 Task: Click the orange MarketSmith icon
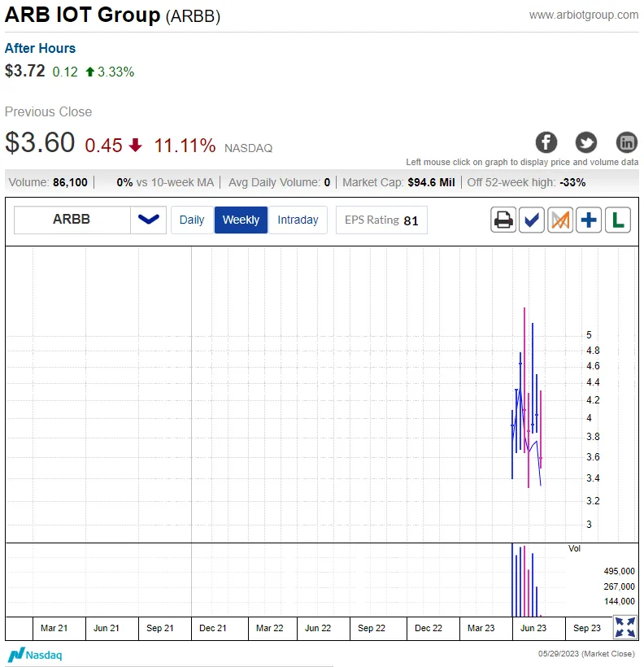tap(560, 220)
